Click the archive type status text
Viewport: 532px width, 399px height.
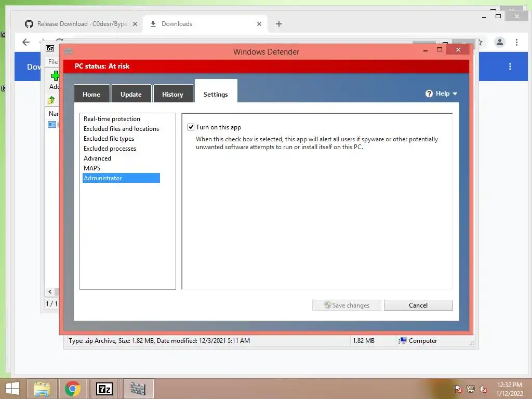coord(159,341)
